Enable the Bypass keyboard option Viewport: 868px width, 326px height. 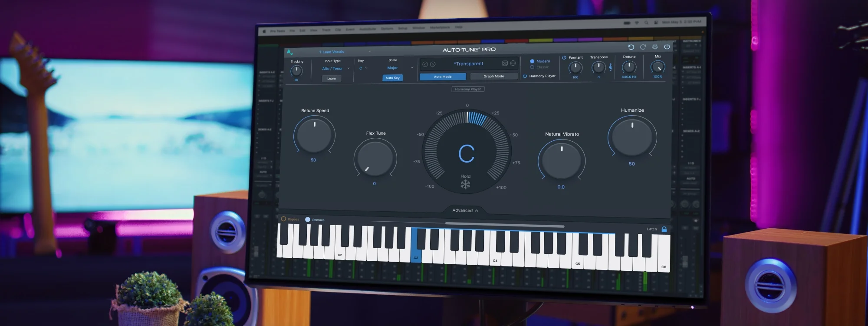[x=283, y=219]
